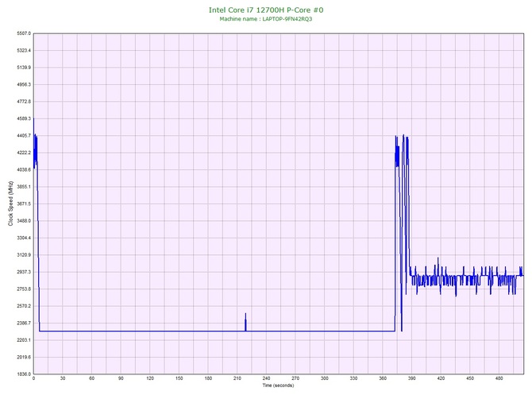Click the 450 seconds x-axis tick
The height and width of the screenshot is (399, 532).
click(470, 378)
